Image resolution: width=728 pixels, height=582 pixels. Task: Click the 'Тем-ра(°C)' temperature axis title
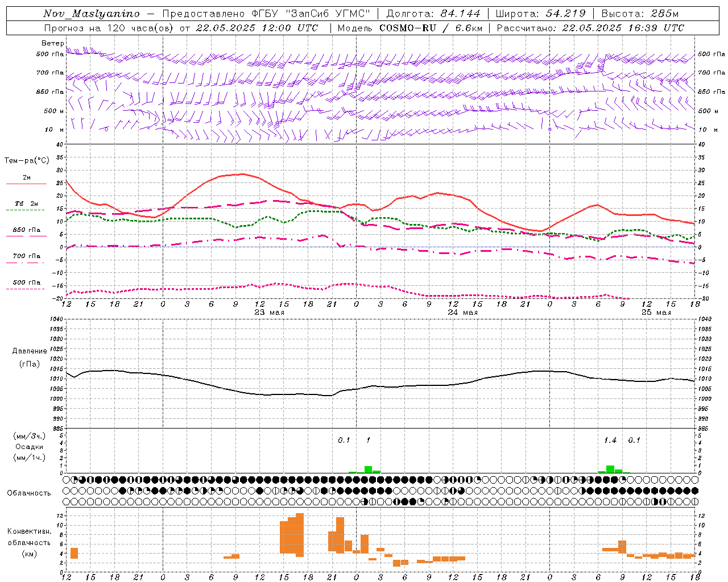click(x=27, y=161)
